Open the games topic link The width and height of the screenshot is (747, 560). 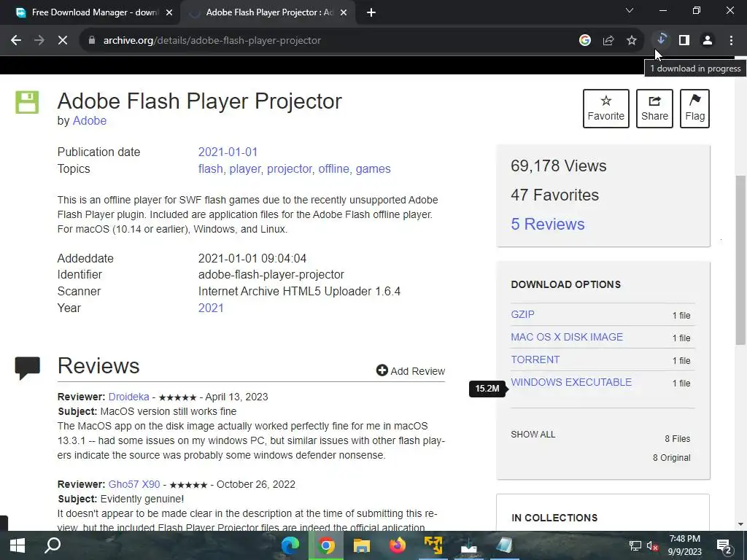point(373,168)
